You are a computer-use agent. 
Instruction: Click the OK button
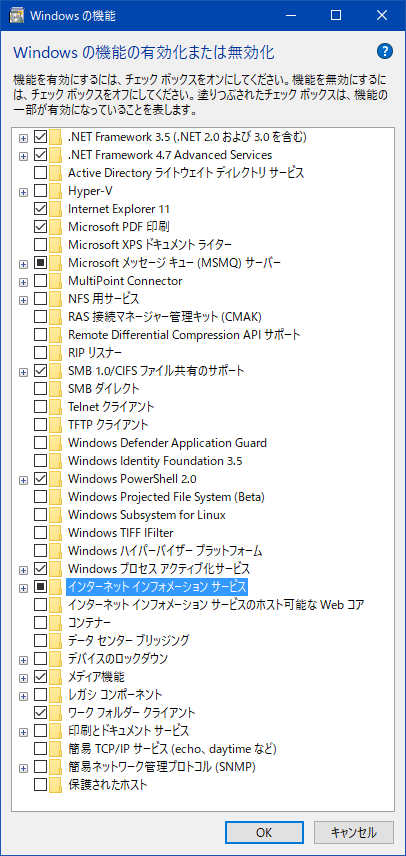[264, 833]
